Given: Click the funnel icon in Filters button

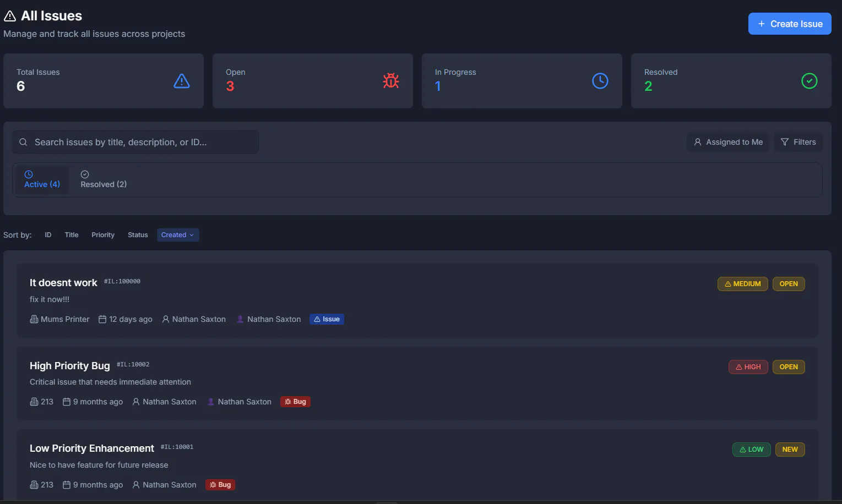Looking at the screenshot, I should [x=785, y=142].
